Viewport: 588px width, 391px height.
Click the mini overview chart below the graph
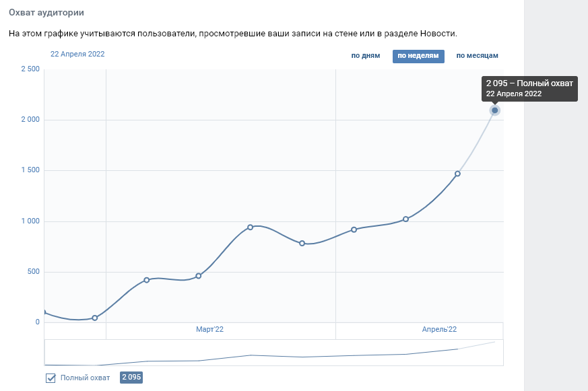point(273,353)
